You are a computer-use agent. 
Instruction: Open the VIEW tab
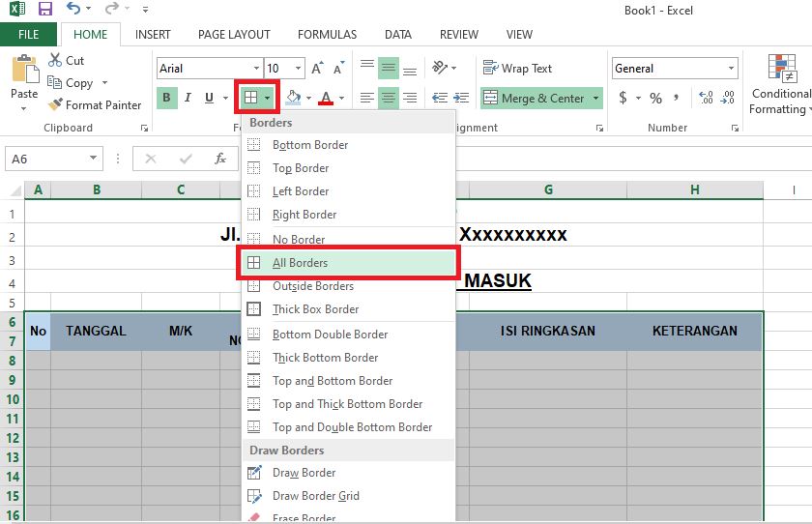pyautogui.click(x=519, y=35)
